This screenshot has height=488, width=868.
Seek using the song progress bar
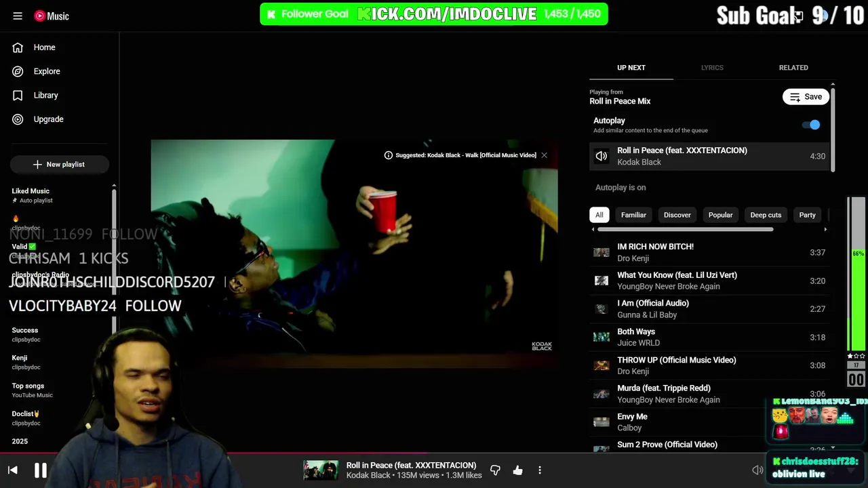point(434,453)
